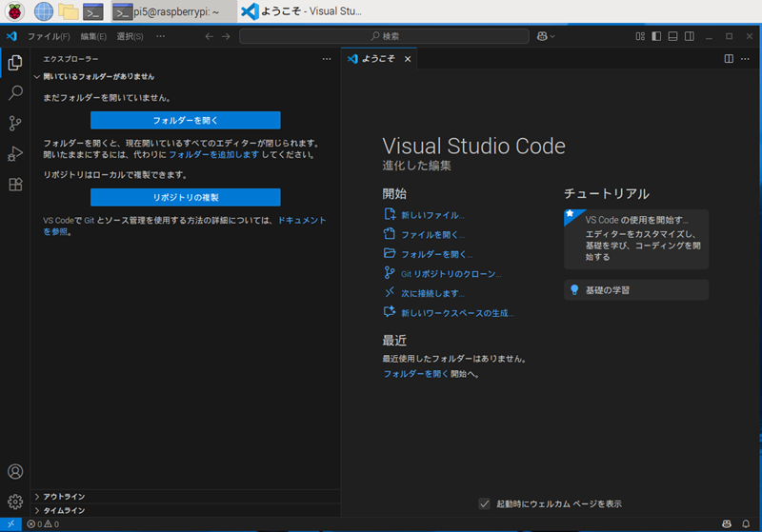Focus the 検索 command center box
762x532 pixels.
tap(384, 36)
